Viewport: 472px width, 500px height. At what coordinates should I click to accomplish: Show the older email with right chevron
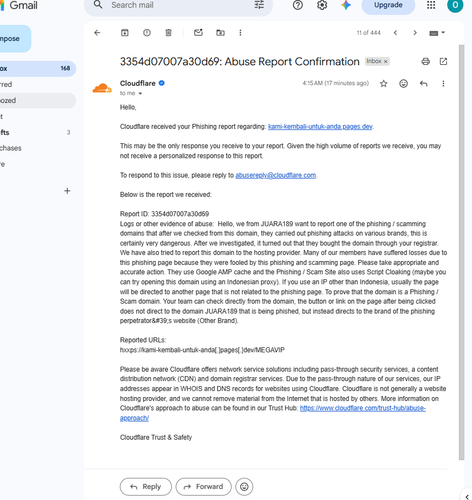coord(415,33)
